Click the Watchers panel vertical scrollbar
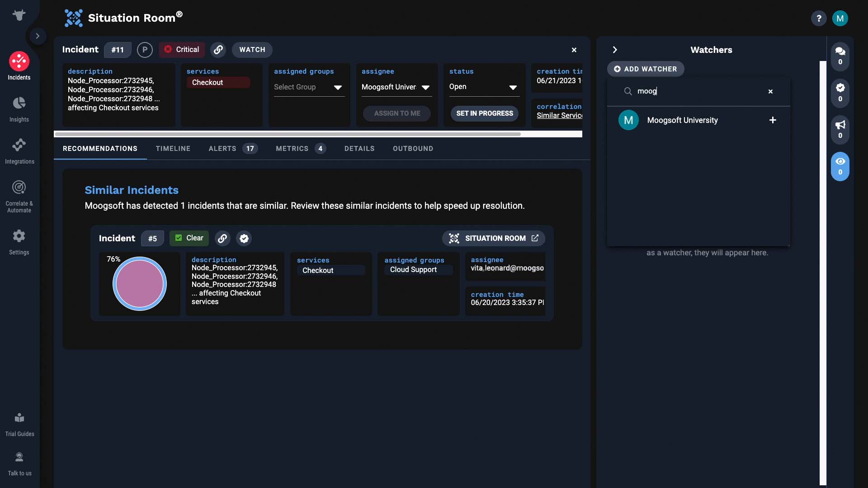868x488 pixels. click(x=823, y=273)
